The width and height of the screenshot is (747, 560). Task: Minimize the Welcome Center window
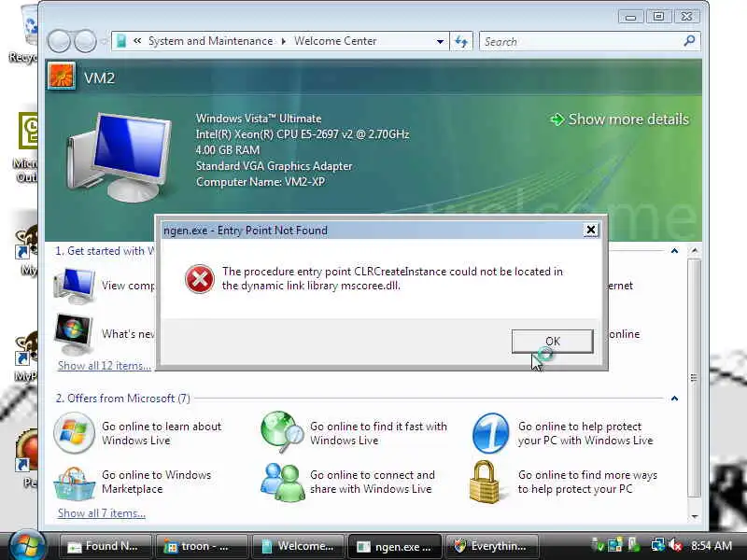click(630, 17)
